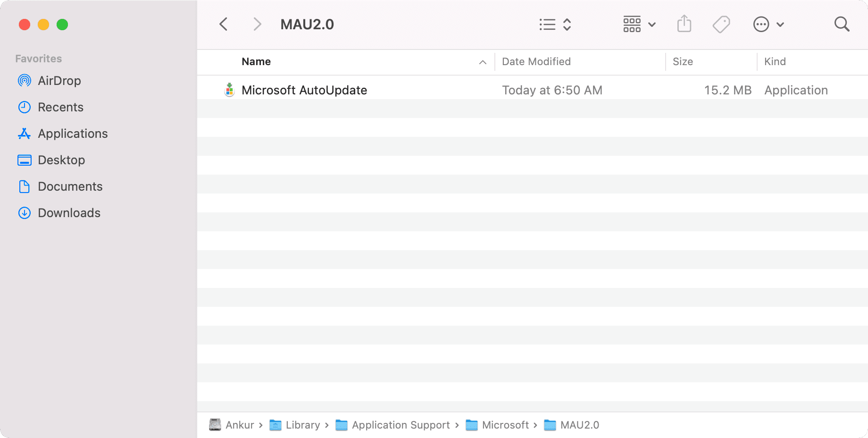Click the Share toolbar icon
Screen dimensions: 868x438
tap(684, 24)
